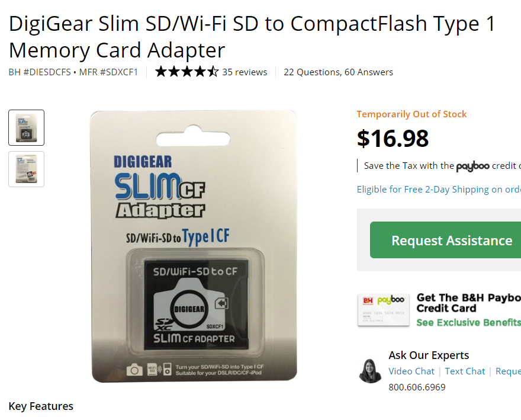Click the 800.606.6969 phone number

(417, 387)
